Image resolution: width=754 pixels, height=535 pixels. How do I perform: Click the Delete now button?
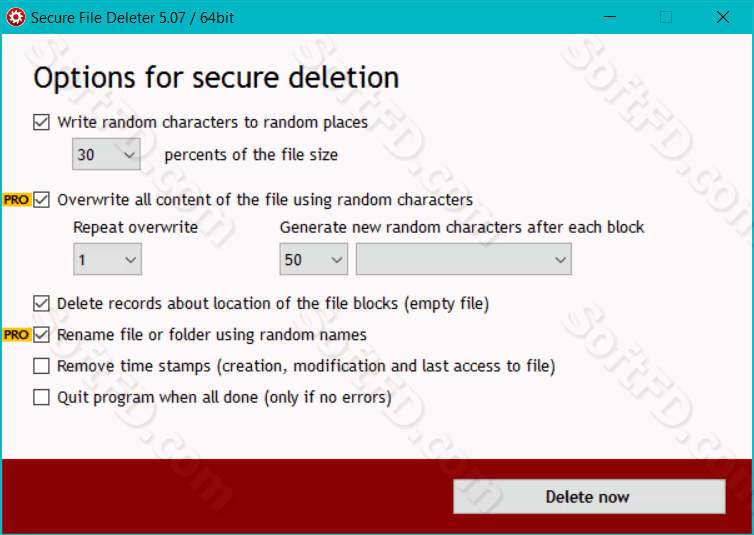click(589, 497)
